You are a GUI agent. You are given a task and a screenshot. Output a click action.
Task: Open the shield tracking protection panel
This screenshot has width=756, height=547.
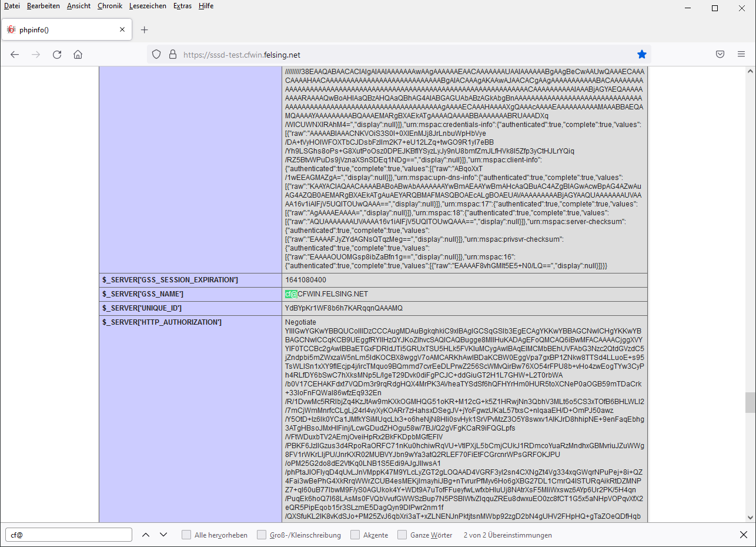coord(156,54)
